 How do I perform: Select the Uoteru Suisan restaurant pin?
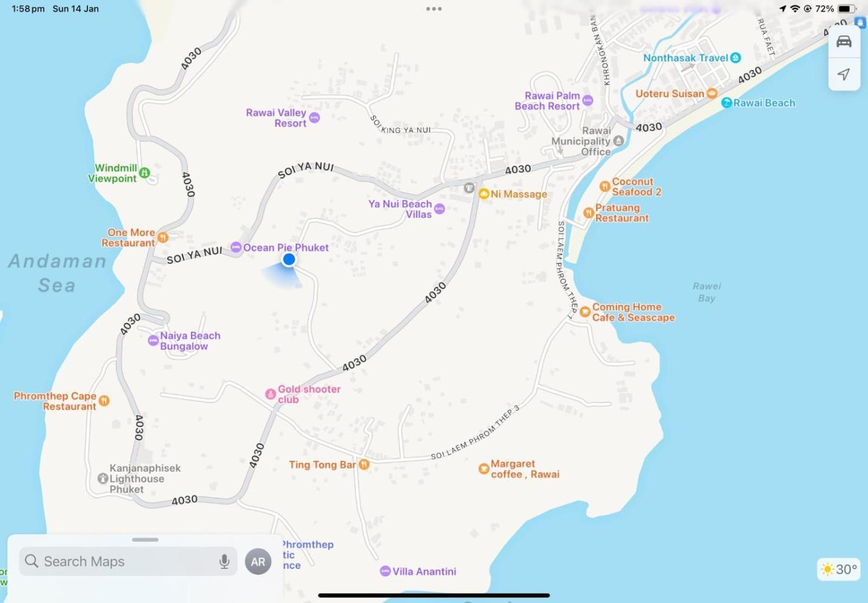(x=712, y=93)
